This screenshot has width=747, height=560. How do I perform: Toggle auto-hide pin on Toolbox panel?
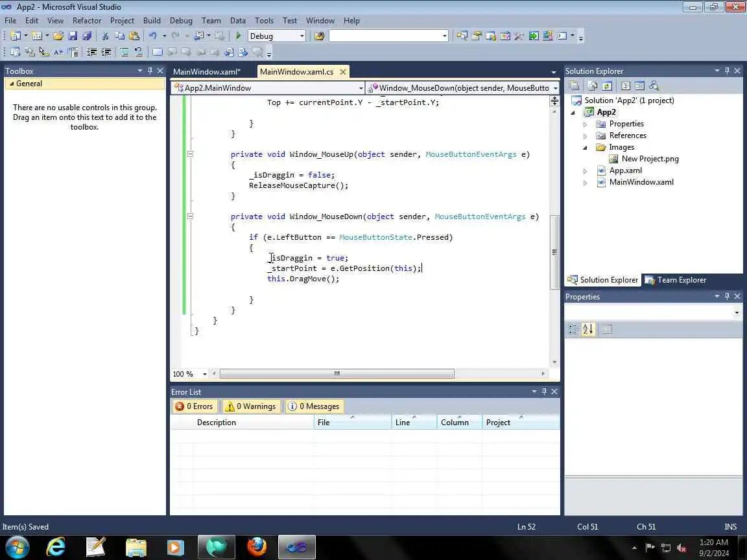[x=150, y=71]
